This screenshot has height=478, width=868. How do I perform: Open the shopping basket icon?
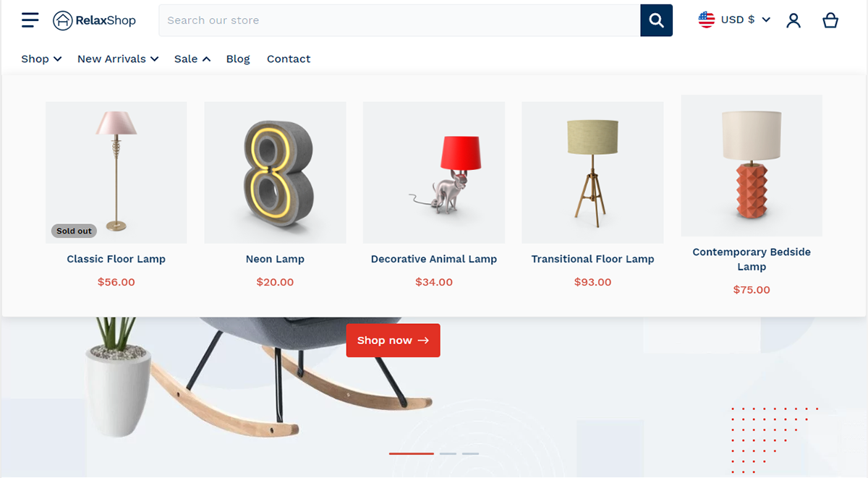pyautogui.click(x=830, y=20)
